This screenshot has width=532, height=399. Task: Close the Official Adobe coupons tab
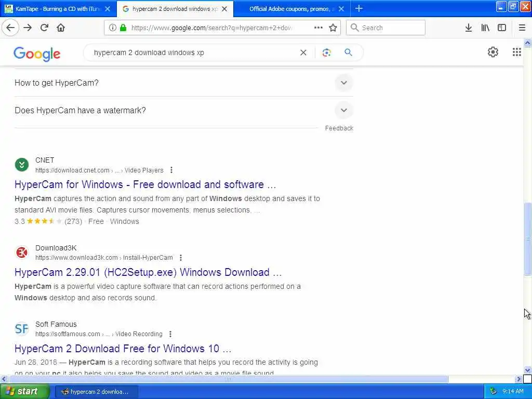click(341, 9)
